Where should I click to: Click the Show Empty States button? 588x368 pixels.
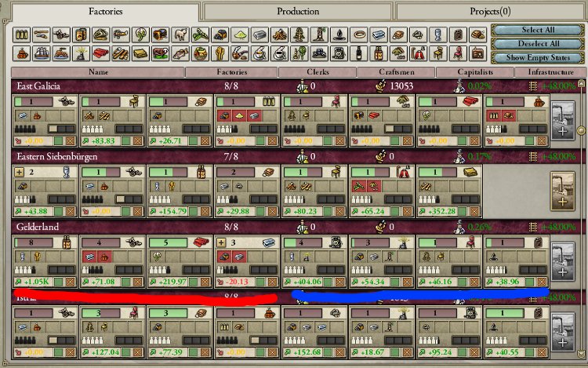pos(538,57)
